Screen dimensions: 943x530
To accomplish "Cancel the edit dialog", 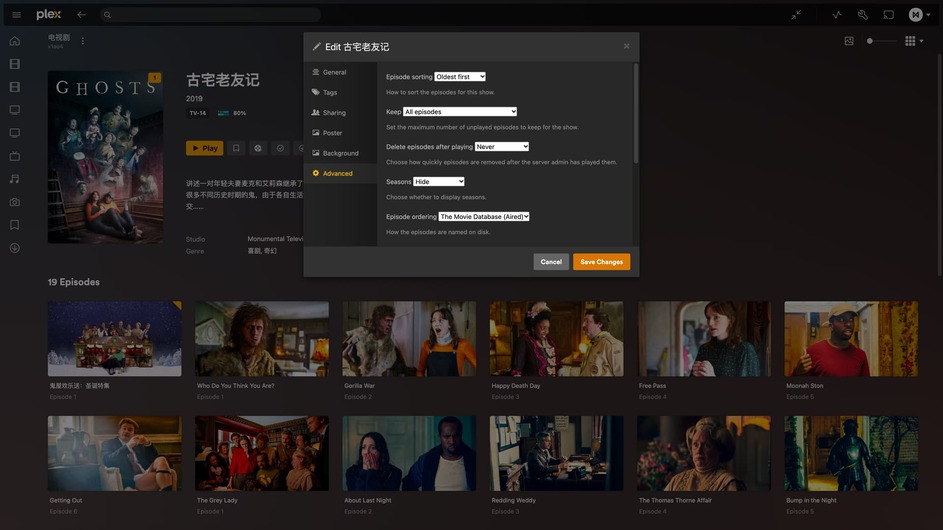I will (x=551, y=262).
